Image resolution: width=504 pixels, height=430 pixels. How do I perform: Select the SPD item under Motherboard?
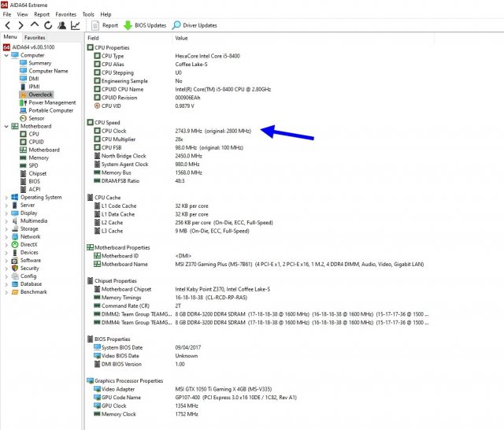pos(33,165)
